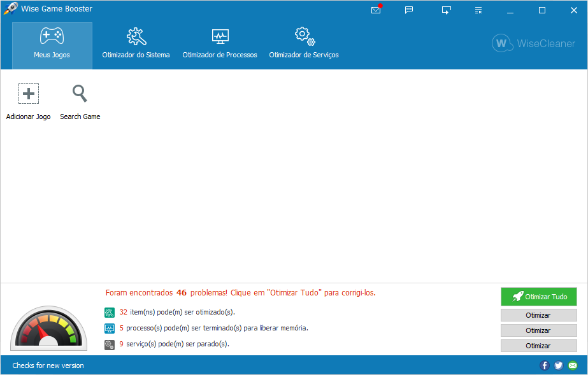Open the menu list icon in title bar

tap(478, 10)
